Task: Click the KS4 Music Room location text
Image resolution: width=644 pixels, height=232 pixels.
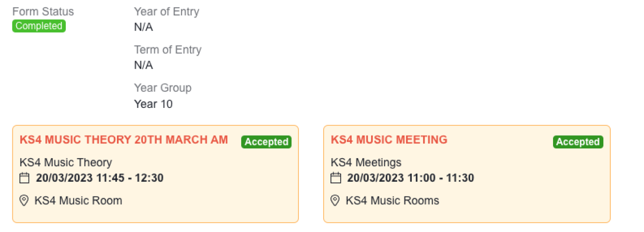Action: [x=78, y=200]
